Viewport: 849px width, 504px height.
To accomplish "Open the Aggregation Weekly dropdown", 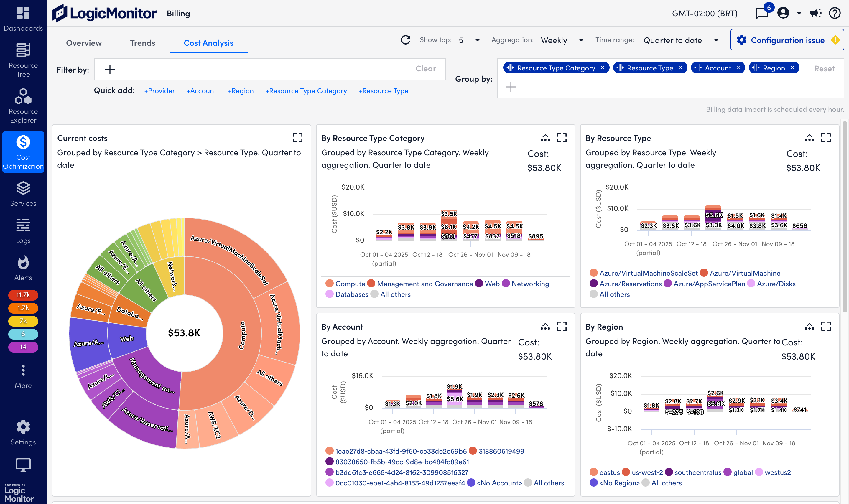I will click(562, 40).
